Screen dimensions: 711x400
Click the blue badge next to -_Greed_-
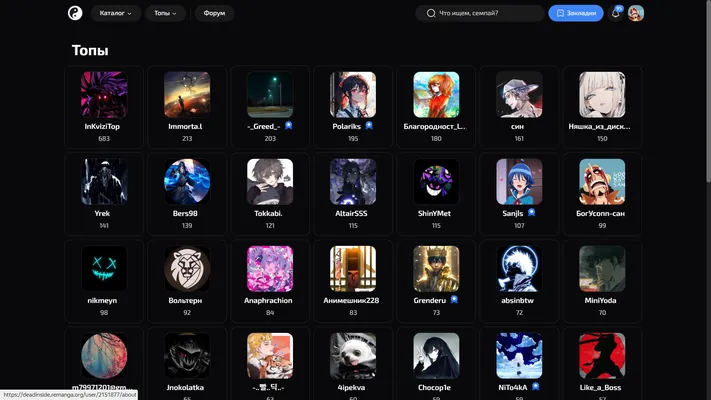click(288, 126)
